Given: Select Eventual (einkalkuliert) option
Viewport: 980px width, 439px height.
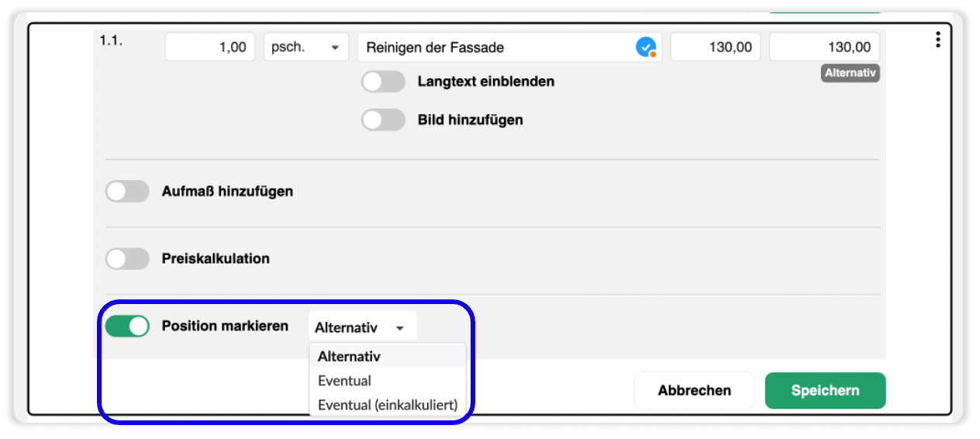Looking at the screenshot, I should pos(388,405).
